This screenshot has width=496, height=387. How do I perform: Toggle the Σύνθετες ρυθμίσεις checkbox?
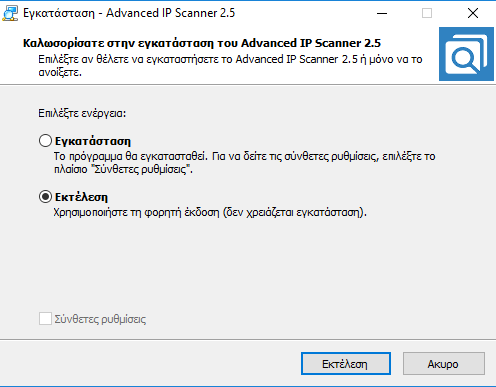tap(45, 319)
